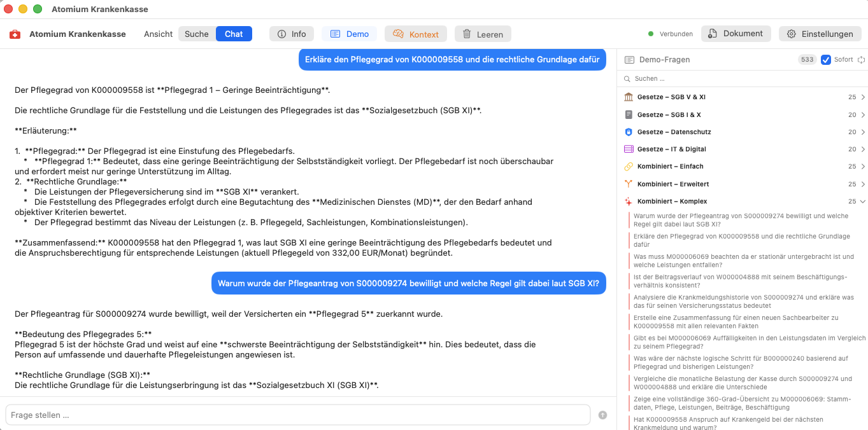Viewport: 868px width, 430px height.
Task: Expand Gesetze – Datenschutz chevron
Action: coord(863,132)
